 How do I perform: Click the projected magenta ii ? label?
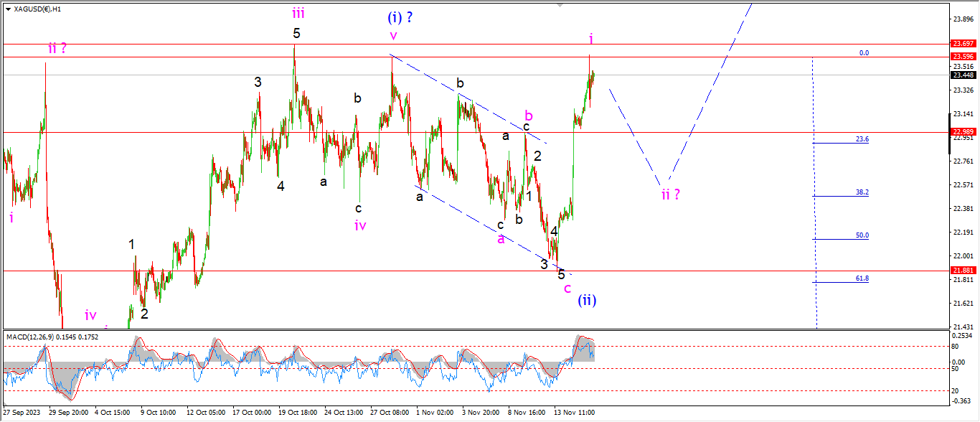click(x=670, y=194)
